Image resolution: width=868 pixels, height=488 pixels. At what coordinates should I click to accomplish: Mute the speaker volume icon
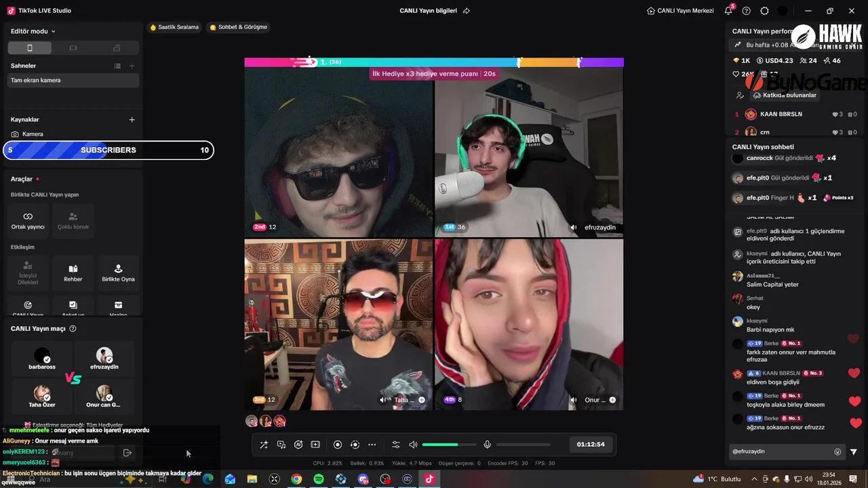tap(413, 445)
